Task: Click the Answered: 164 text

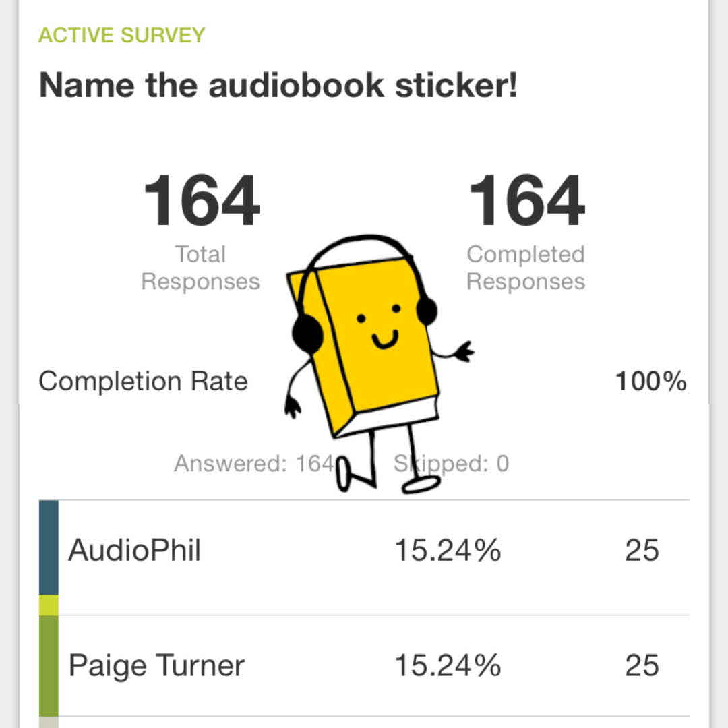Action: [x=253, y=464]
